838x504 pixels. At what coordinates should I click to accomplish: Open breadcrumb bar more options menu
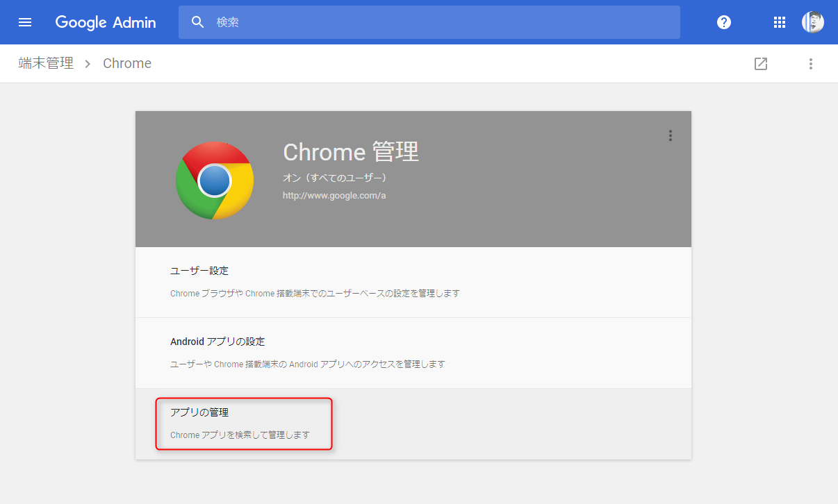[x=810, y=64]
